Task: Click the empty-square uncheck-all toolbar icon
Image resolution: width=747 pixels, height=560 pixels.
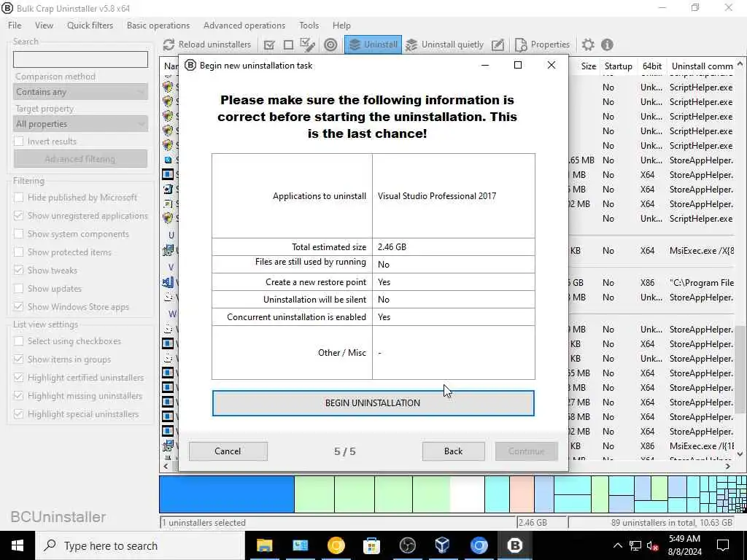Action: pyautogui.click(x=288, y=44)
